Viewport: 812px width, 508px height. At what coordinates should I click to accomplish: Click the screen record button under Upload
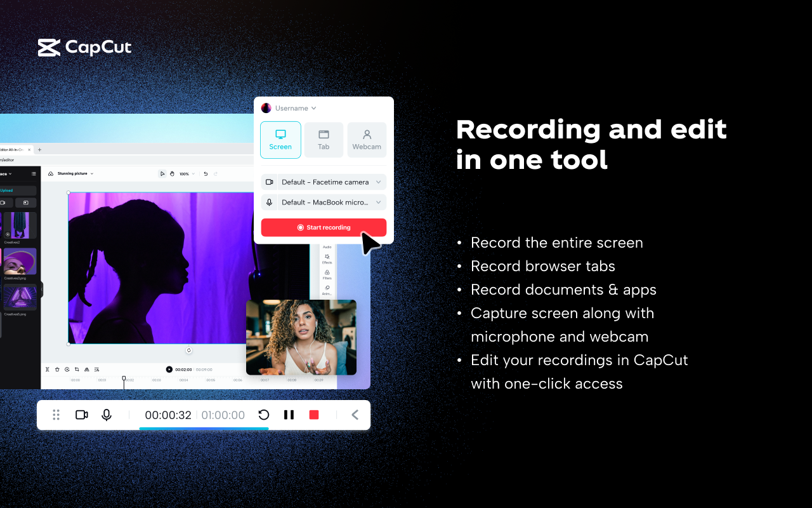[25, 203]
